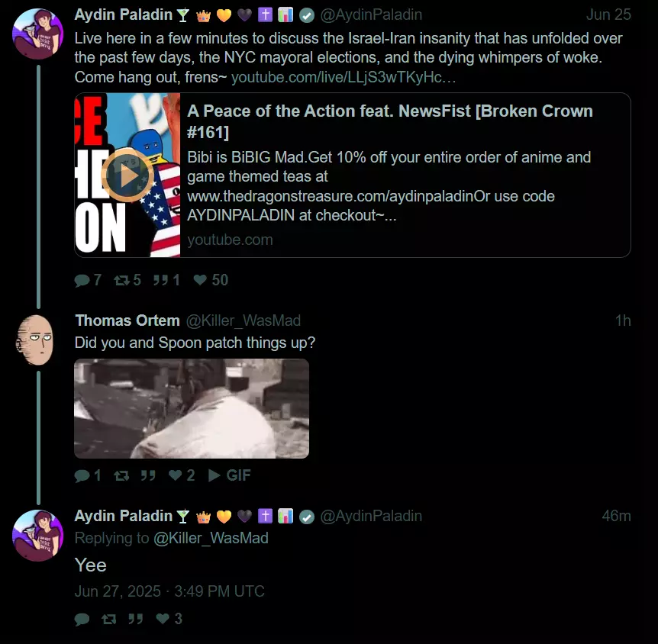The image size is (658, 644).
Task: Play the video preview thumbnail
Action: coord(127,175)
